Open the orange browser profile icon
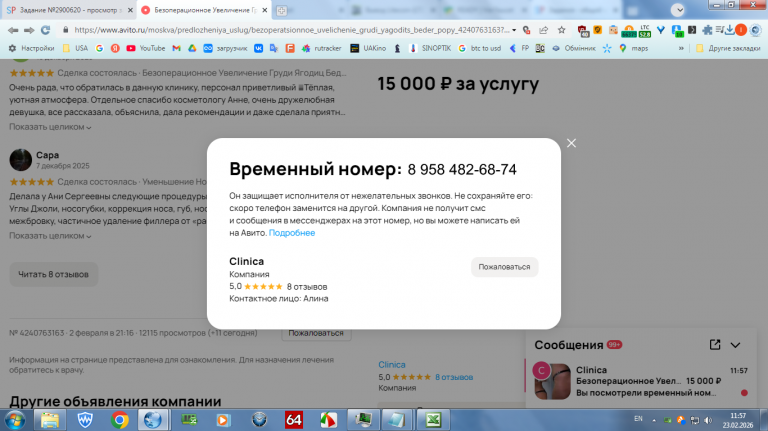The width and height of the screenshot is (768, 431). coord(741,30)
